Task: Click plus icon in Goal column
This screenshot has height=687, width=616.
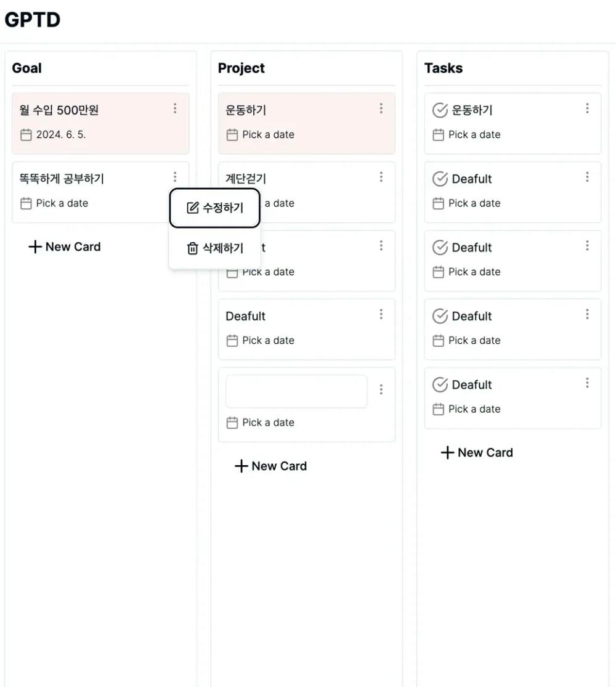Action: [35, 247]
